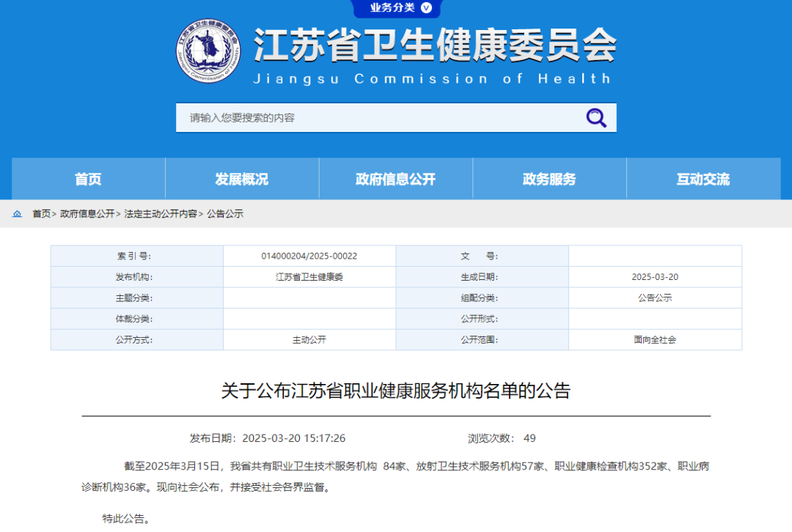Click the home icon in breadcrumb
Screen dimensions: 792x532
[17, 214]
